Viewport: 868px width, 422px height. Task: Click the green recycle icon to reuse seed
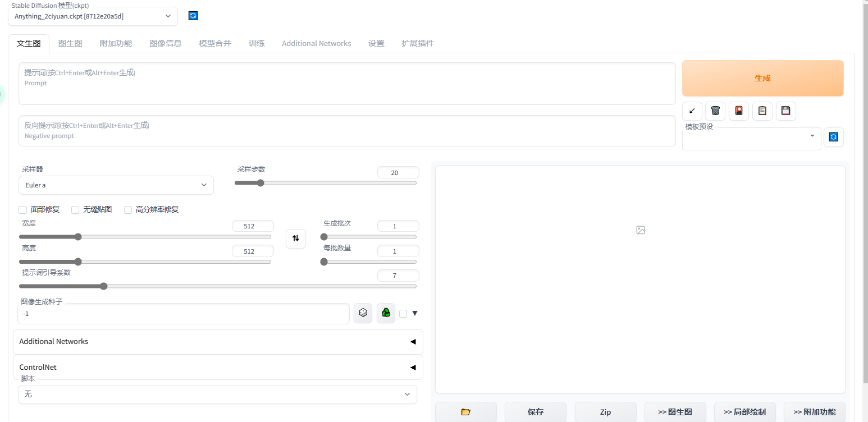(386, 313)
